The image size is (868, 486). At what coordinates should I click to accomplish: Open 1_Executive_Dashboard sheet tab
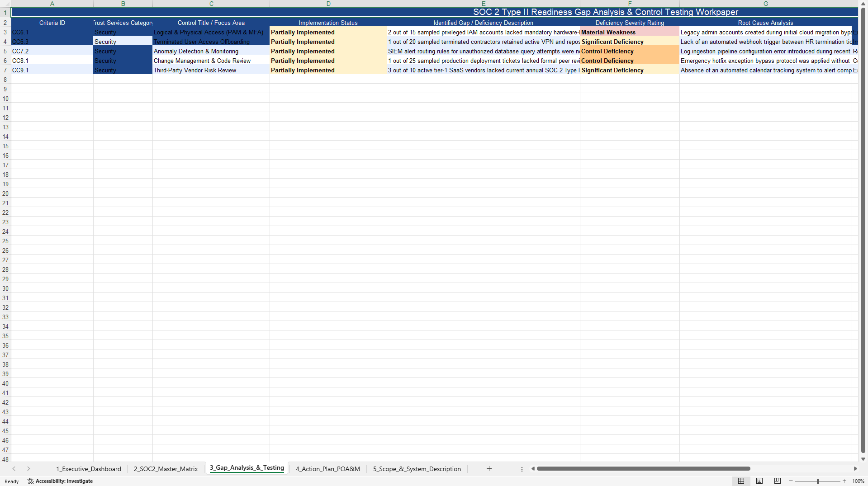[89, 469]
